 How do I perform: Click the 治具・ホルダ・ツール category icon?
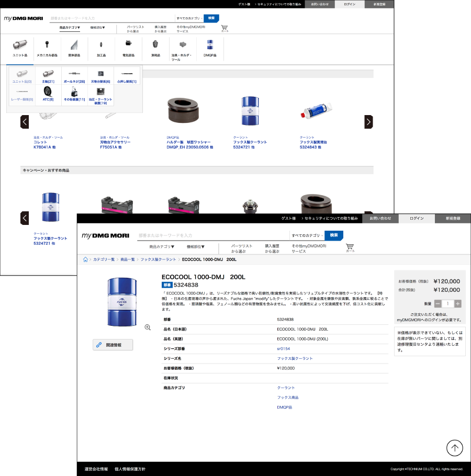[x=183, y=47]
